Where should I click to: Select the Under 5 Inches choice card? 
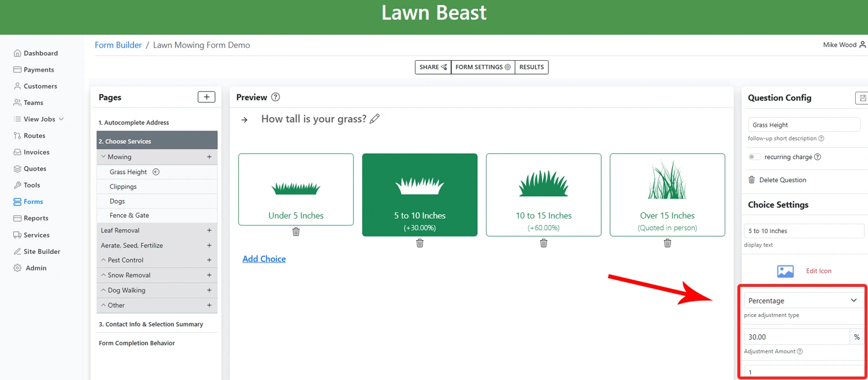(296, 189)
